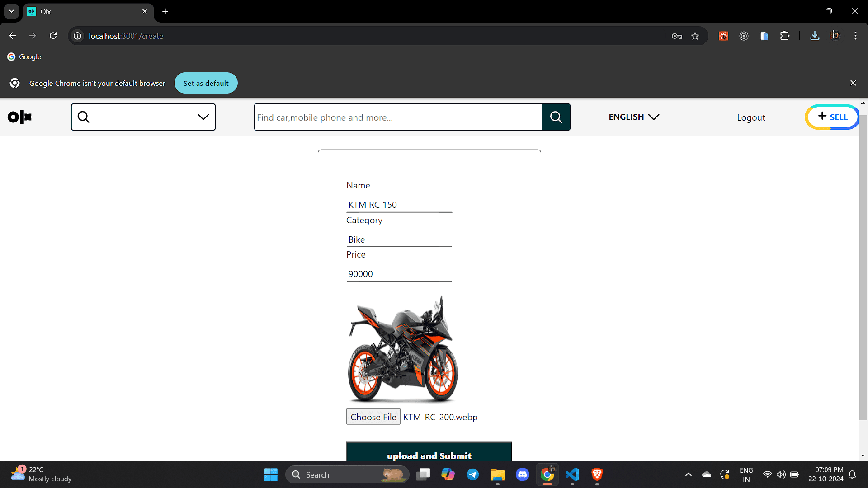Edit the Name field with KTM RC 150
Screen dimensions: 868x488
point(399,205)
